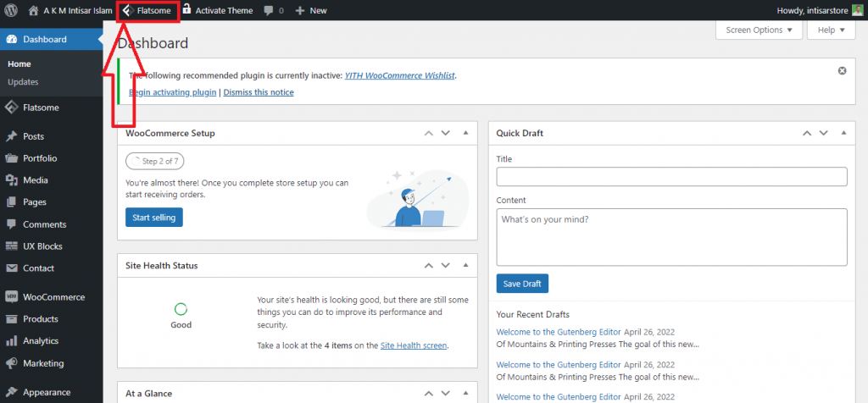The height and width of the screenshot is (403, 868).
Task: Focus the Quick Draft Title field
Action: coord(671,177)
